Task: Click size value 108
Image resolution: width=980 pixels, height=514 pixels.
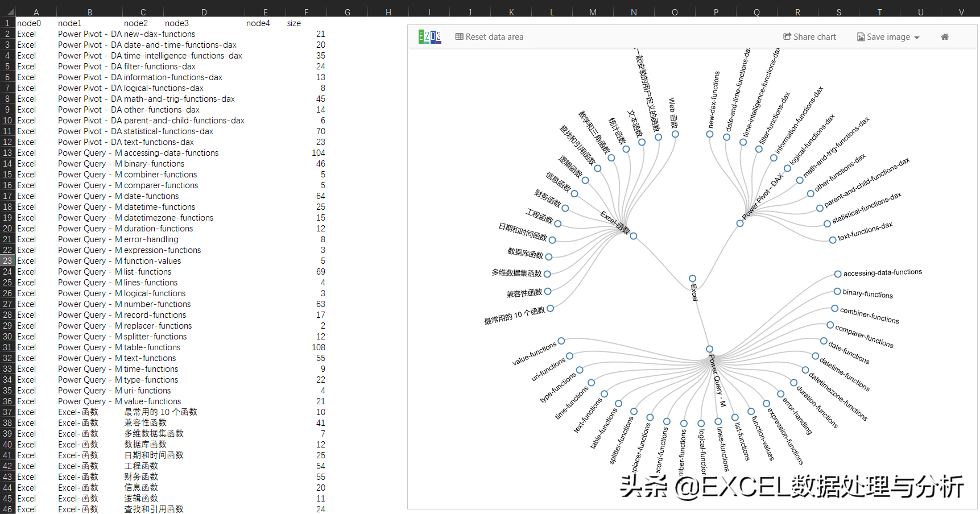Action: (319, 347)
